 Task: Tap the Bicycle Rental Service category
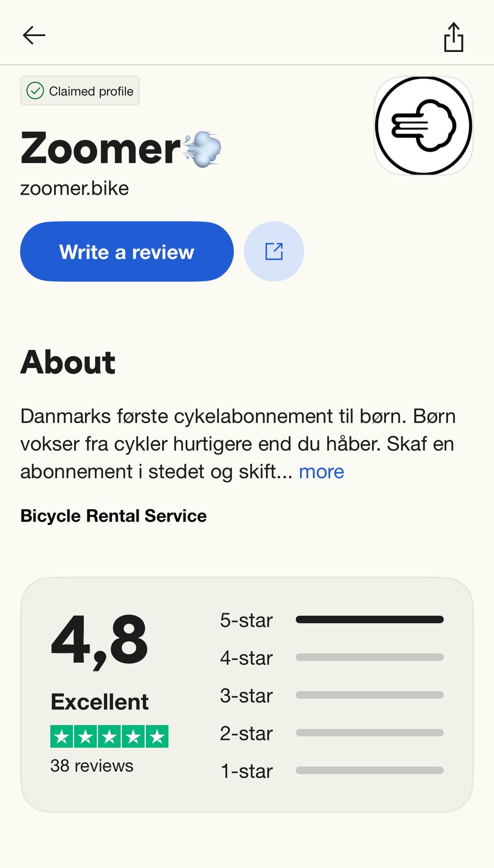point(113,516)
